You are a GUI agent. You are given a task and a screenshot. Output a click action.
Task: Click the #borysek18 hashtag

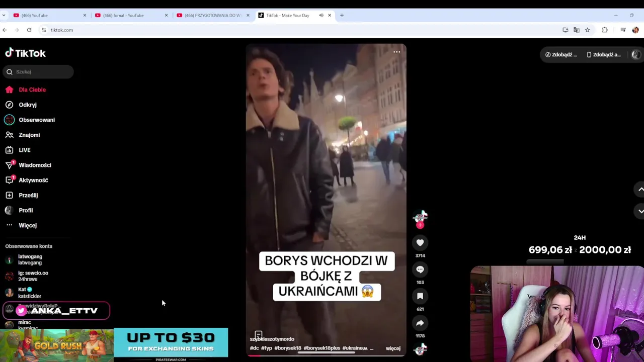tap(288, 348)
